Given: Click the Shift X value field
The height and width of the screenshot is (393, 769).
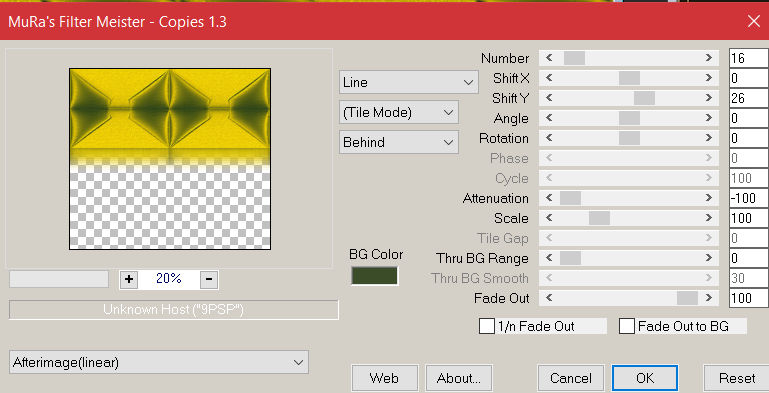Looking at the screenshot, I should (x=748, y=78).
